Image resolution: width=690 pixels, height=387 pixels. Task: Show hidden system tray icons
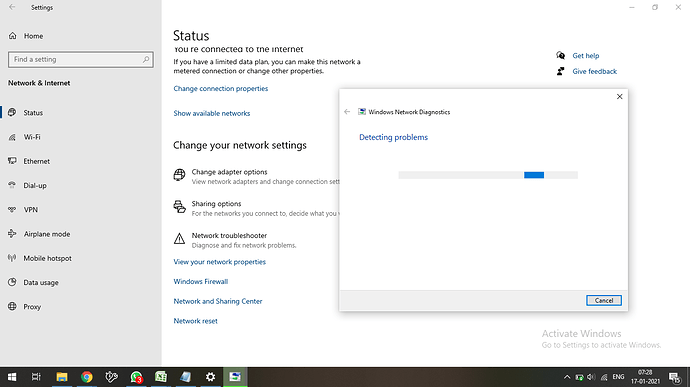click(x=567, y=377)
